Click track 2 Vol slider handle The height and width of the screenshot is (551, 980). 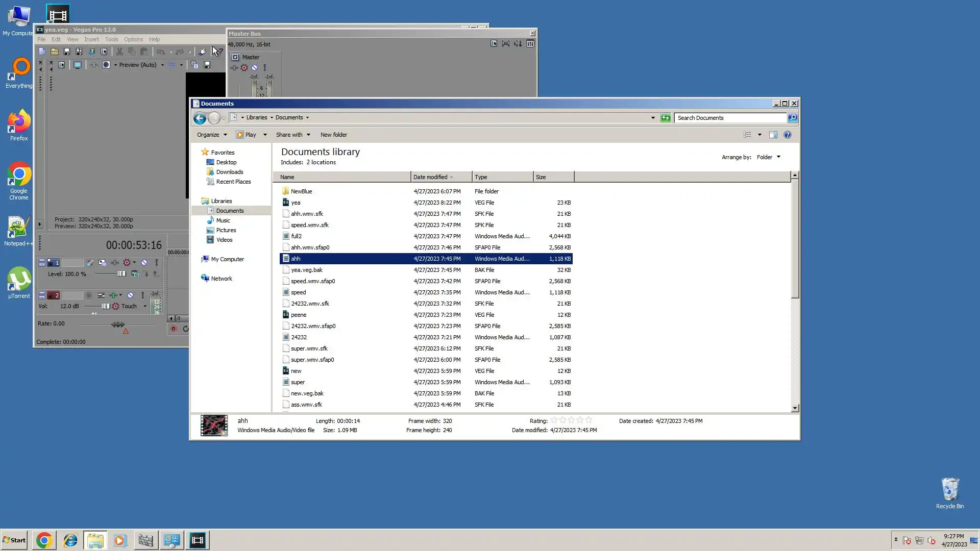[105, 307]
